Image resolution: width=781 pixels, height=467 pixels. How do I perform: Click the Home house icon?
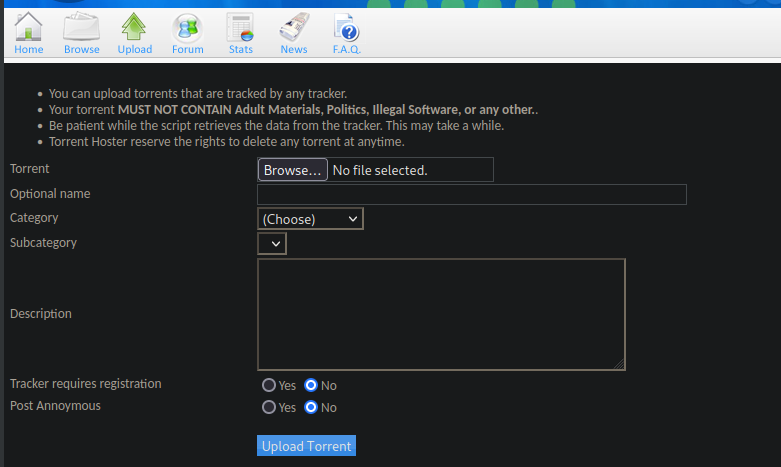(29, 26)
